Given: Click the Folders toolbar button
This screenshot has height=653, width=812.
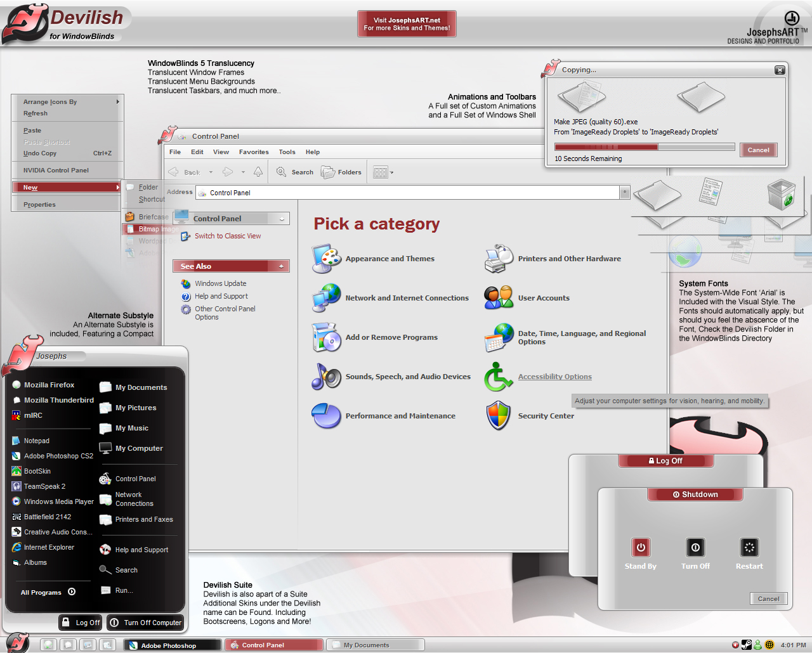Looking at the screenshot, I should (x=341, y=172).
